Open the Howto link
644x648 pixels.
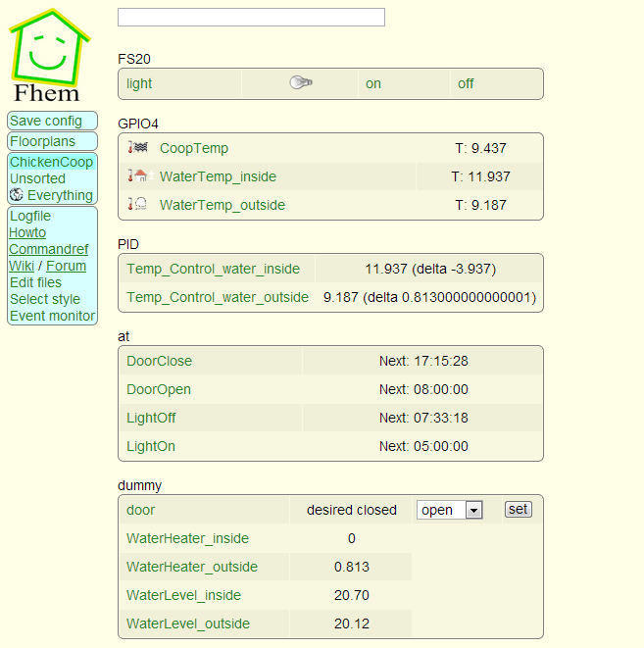pos(27,232)
